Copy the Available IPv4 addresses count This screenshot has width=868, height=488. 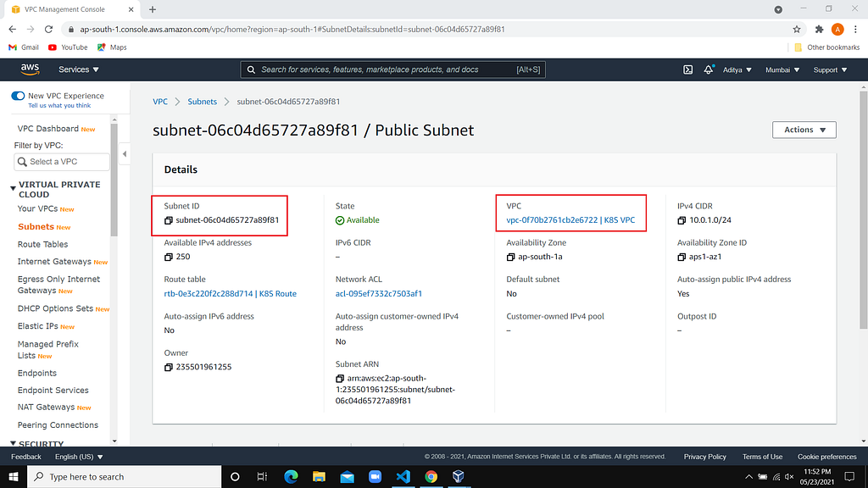coord(169,257)
